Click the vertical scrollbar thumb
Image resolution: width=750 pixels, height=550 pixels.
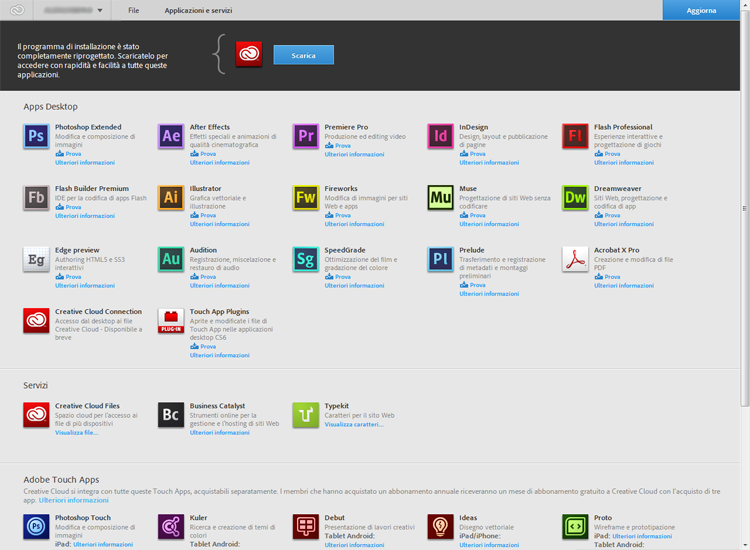(745, 208)
